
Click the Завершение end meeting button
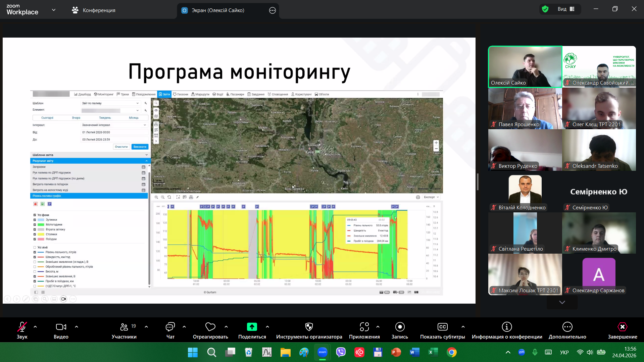coord(622,327)
